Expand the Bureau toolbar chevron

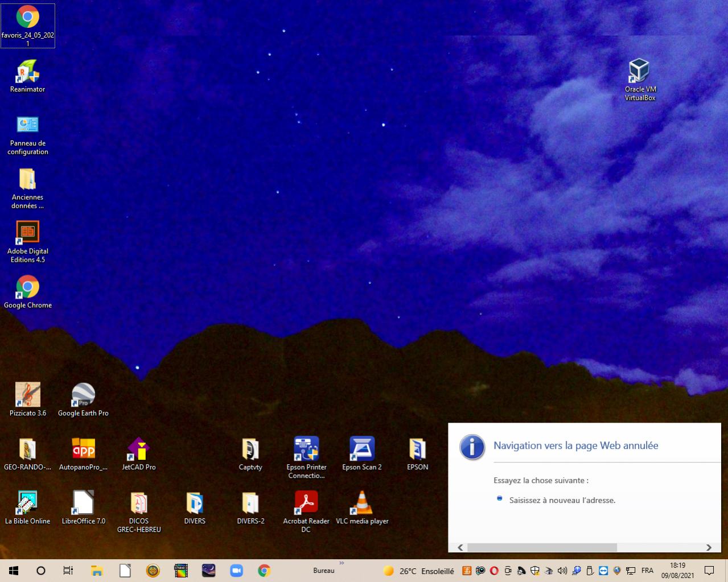(x=342, y=564)
